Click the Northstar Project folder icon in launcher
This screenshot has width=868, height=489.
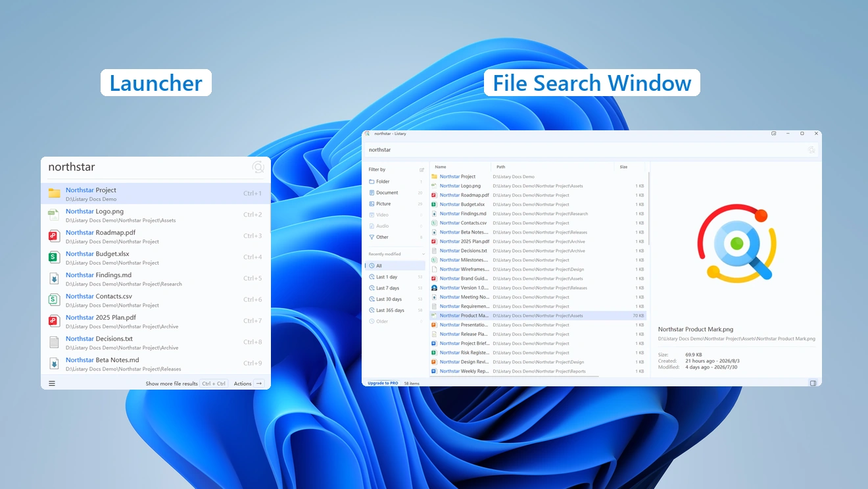pyautogui.click(x=54, y=193)
